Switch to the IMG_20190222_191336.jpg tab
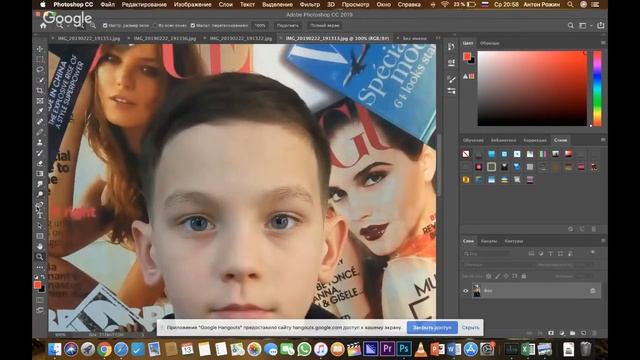The image size is (640, 360). [x=164, y=38]
